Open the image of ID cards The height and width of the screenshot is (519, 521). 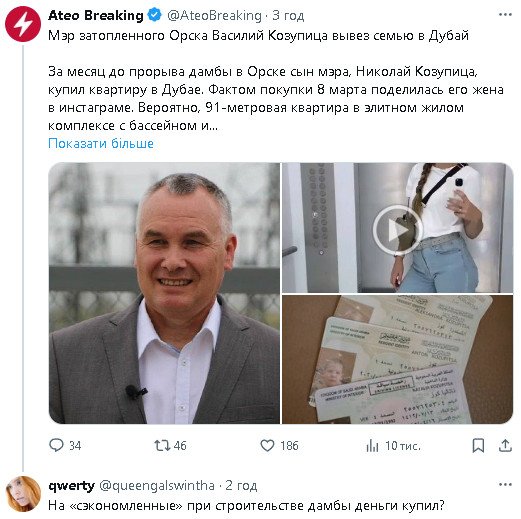[397, 359]
